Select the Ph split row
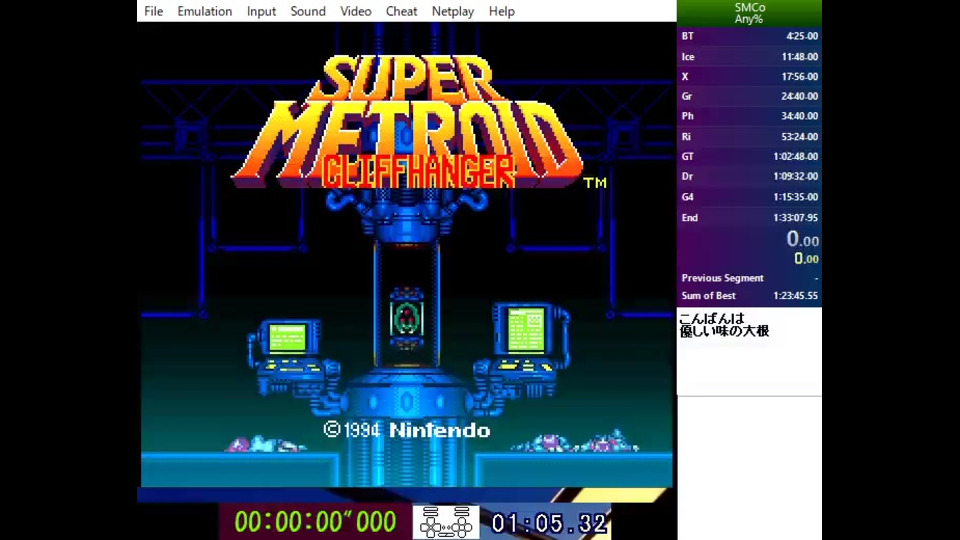The width and height of the screenshot is (960, 540). tap(749, 116)
